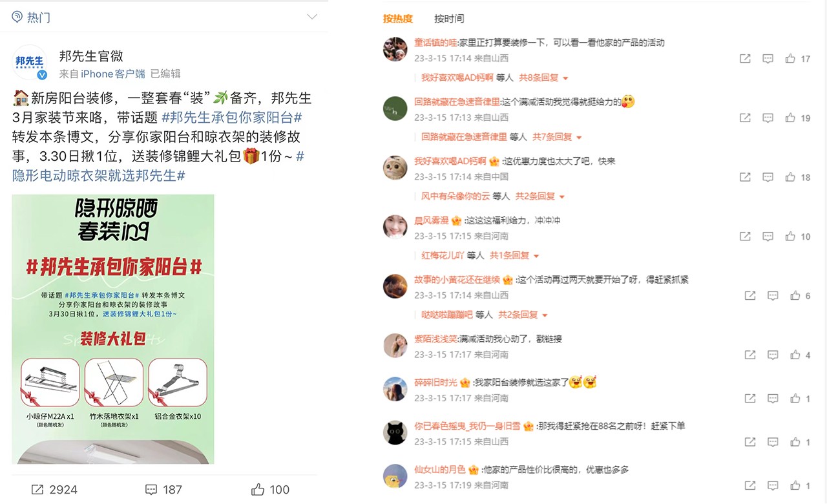Click 邦先生 profile avatar logo
Screen dimensions: 827x504
(x=30, y=62)
